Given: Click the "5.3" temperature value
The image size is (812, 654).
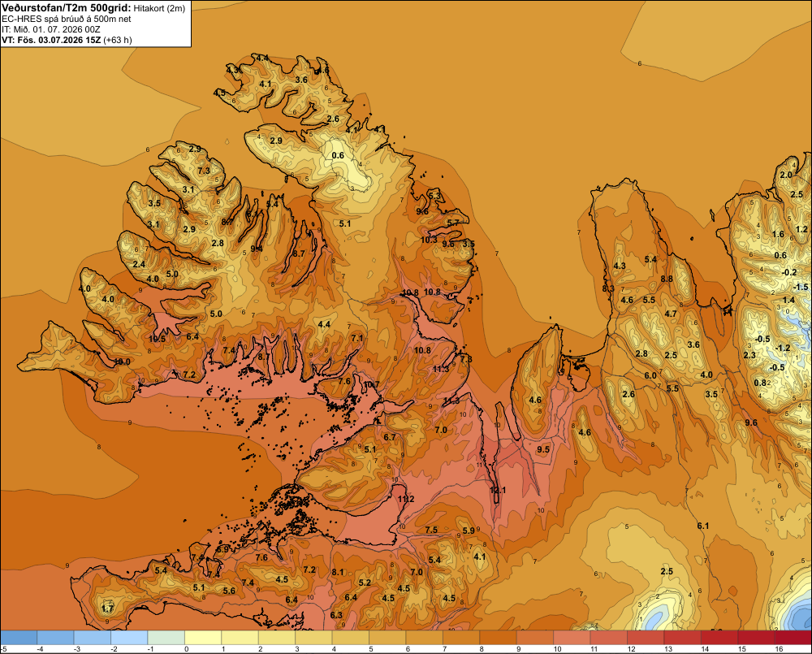Looking at the screenshot, I should click(x=434, y=196).
